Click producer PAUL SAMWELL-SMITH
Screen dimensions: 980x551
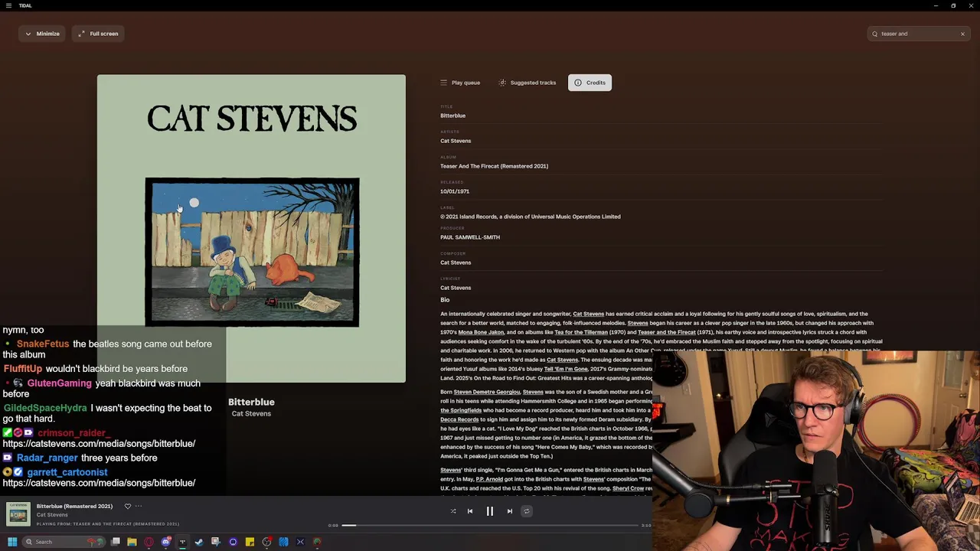pyautogui.click(x=470, y=237)
